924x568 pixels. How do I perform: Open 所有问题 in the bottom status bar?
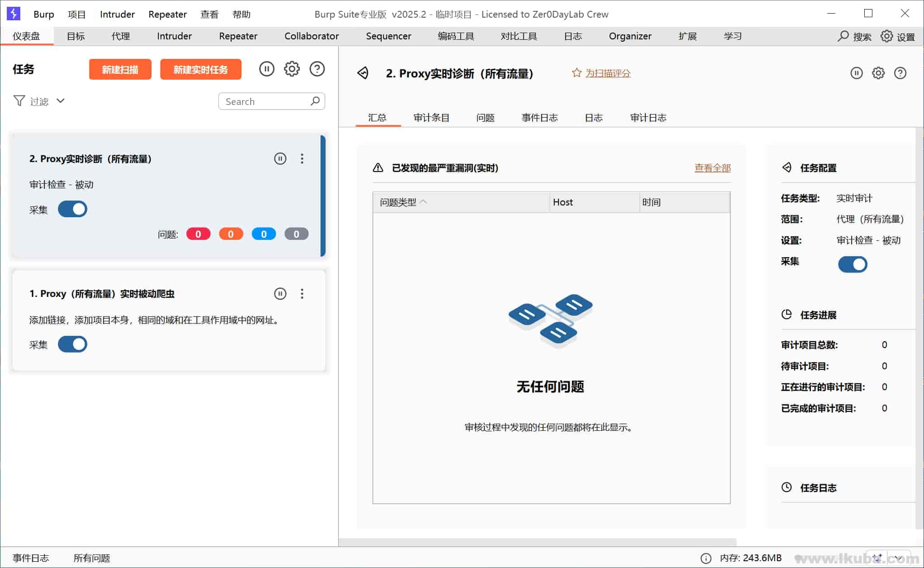[92, 558]
